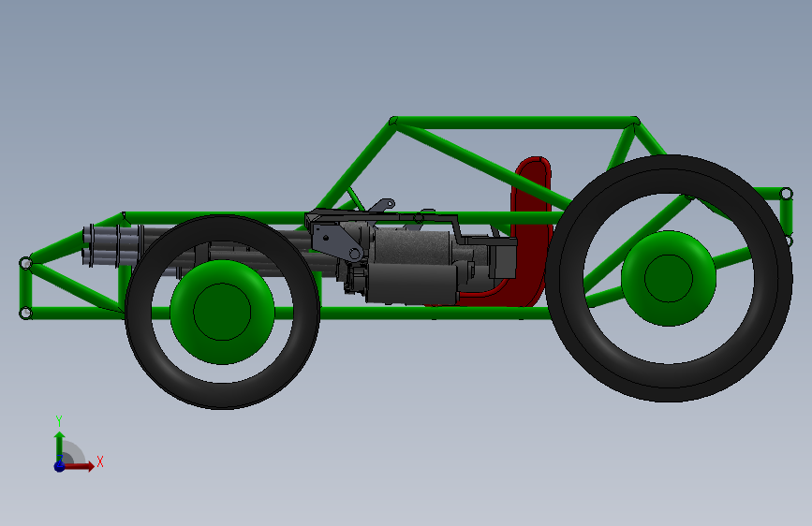Click the blue Z axis ball of the triad

(x=60, y=466)
